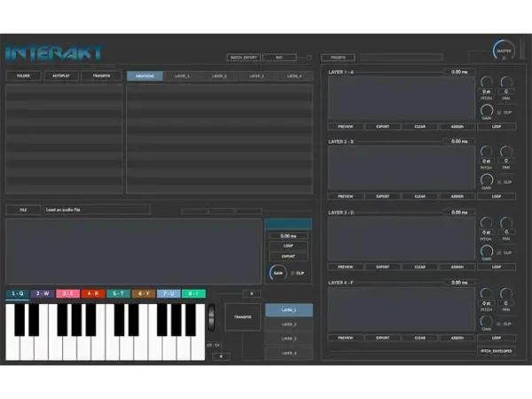Click the main waveform GAIN knob
532x399 pixels.
278,273
